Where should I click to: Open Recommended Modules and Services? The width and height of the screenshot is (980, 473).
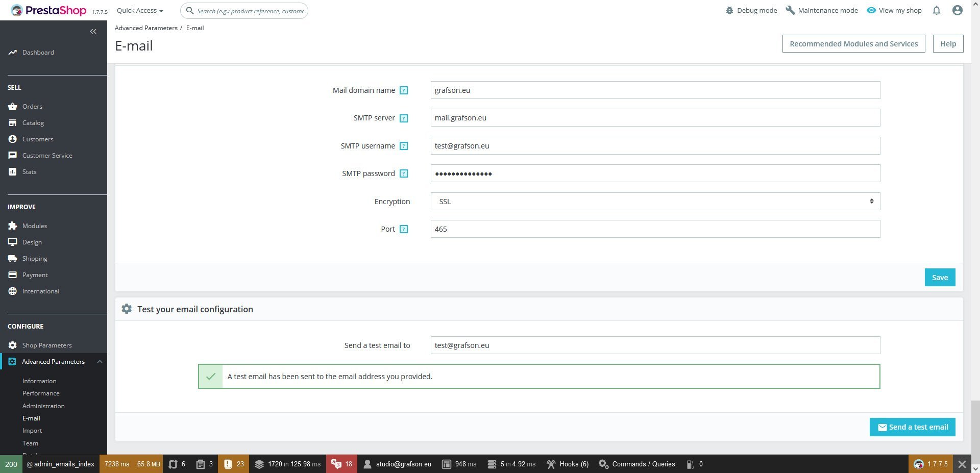[x=853, y=44]
